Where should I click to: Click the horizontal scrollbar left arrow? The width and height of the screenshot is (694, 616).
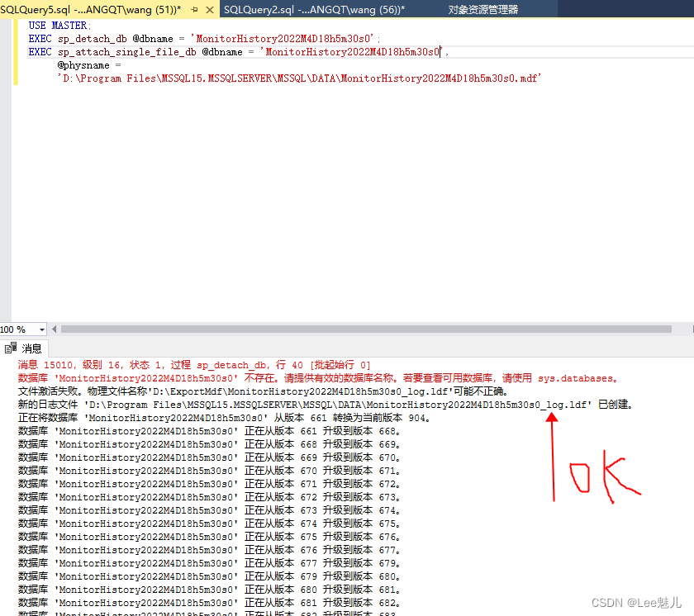tap(54, 329)
